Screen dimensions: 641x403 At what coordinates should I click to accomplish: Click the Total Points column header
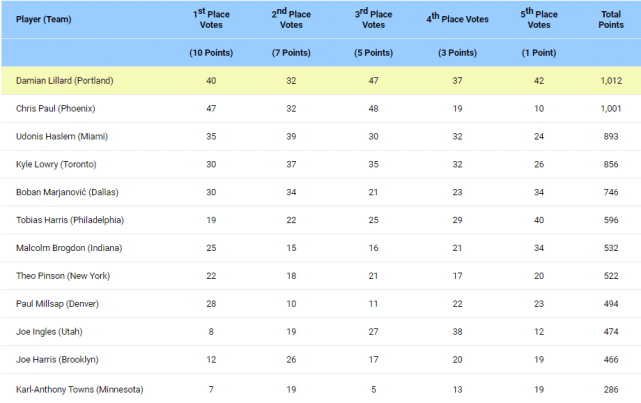[x=611, y=19]
